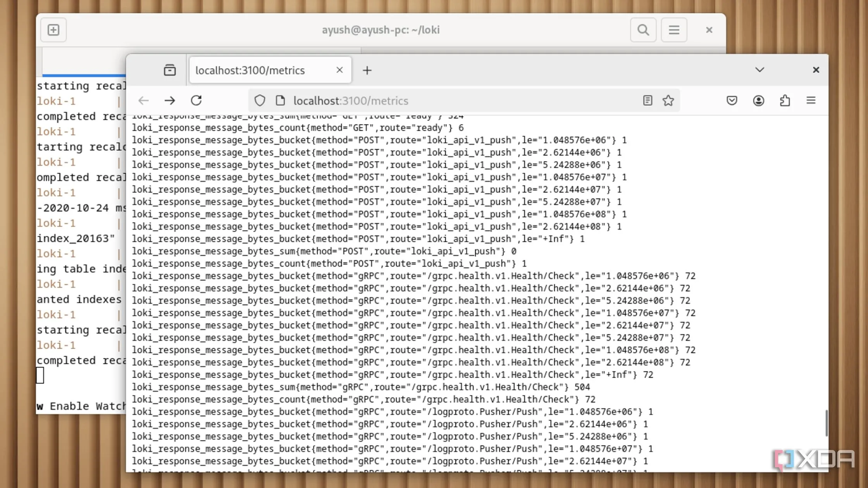
Task: Open the Firefox account menu
Action: point(758,101)
